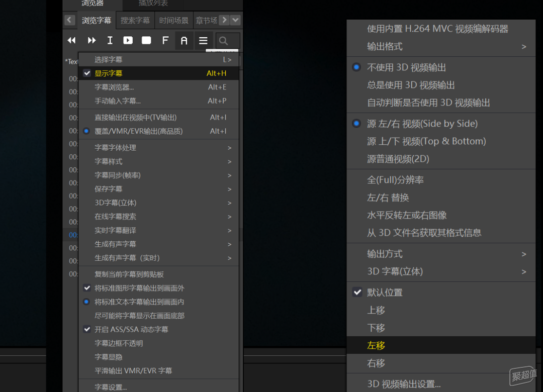The image size is (543, 392).
Task: Click the rewind double-arrow icon in subtitle toolbar
Action: point(72,40)
